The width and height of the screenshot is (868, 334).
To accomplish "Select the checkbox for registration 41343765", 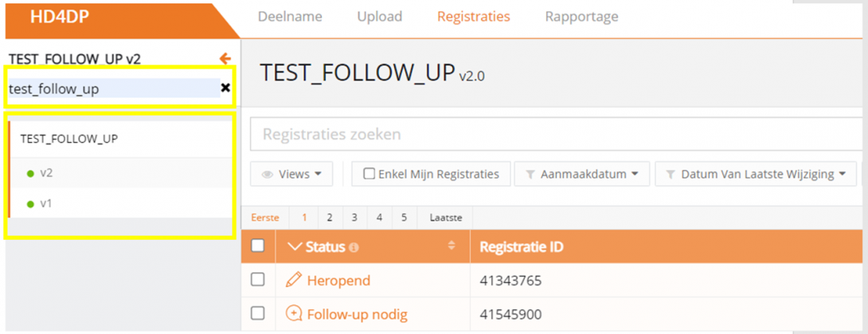I will tap(257, 280).
